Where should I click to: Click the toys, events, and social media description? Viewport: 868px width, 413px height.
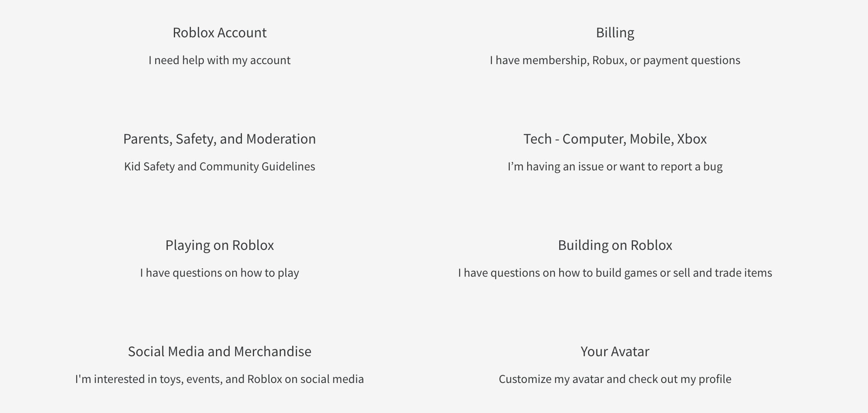click(219, 379)
